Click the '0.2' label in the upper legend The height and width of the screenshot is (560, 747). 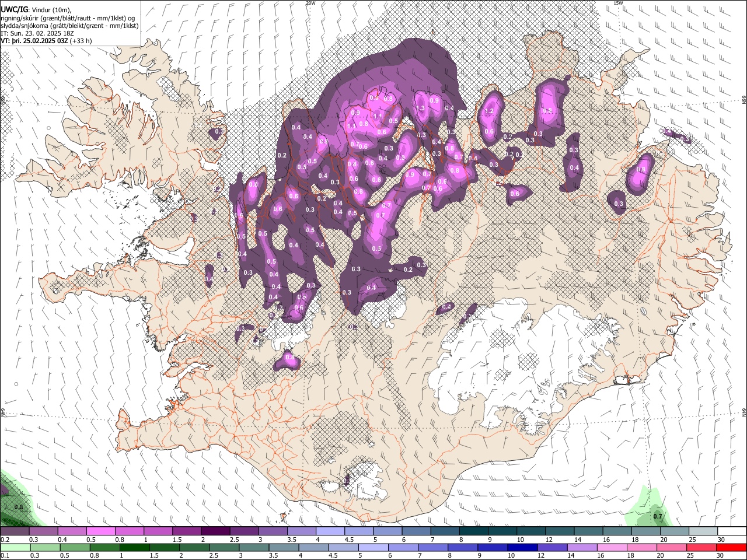coord(5,540)
